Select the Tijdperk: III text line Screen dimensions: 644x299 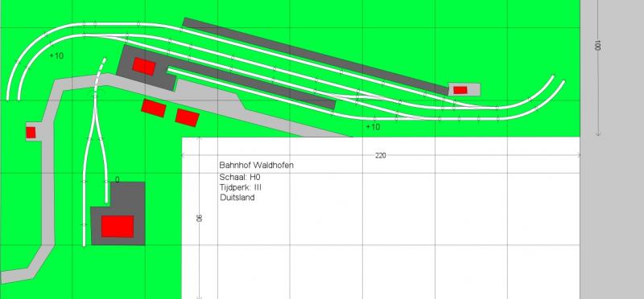[241, 187]
